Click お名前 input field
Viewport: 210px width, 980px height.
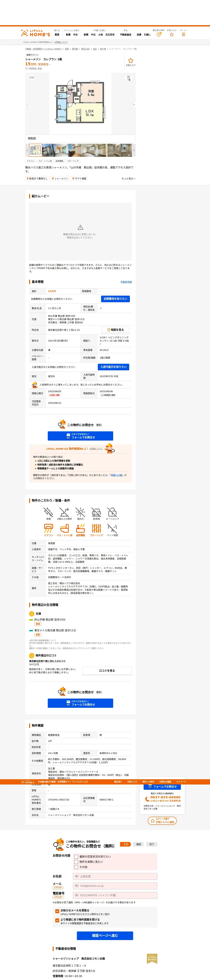[x=115, y=876]
